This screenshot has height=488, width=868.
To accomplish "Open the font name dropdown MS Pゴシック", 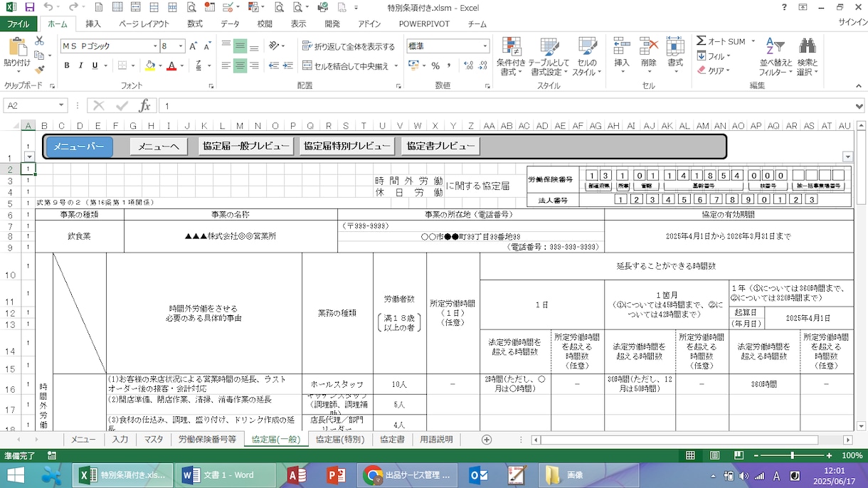I will click(x=155, y=46).
